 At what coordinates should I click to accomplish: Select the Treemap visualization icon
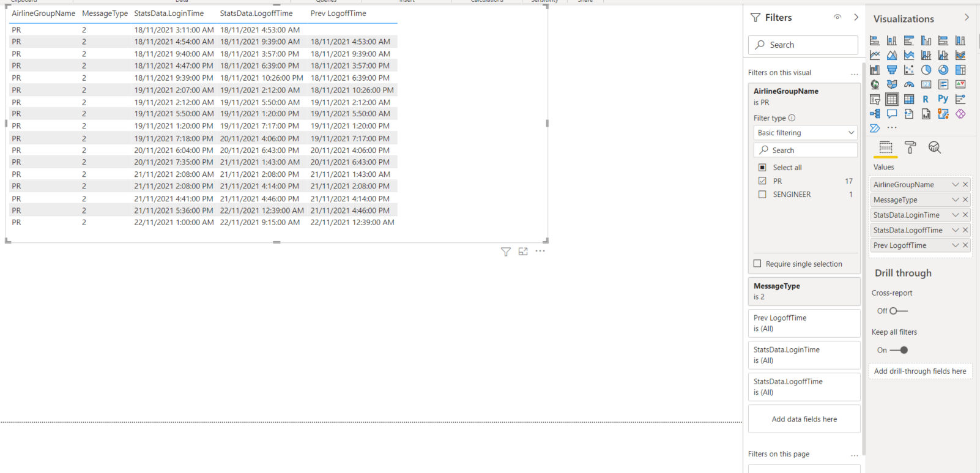tap(960, 70)
